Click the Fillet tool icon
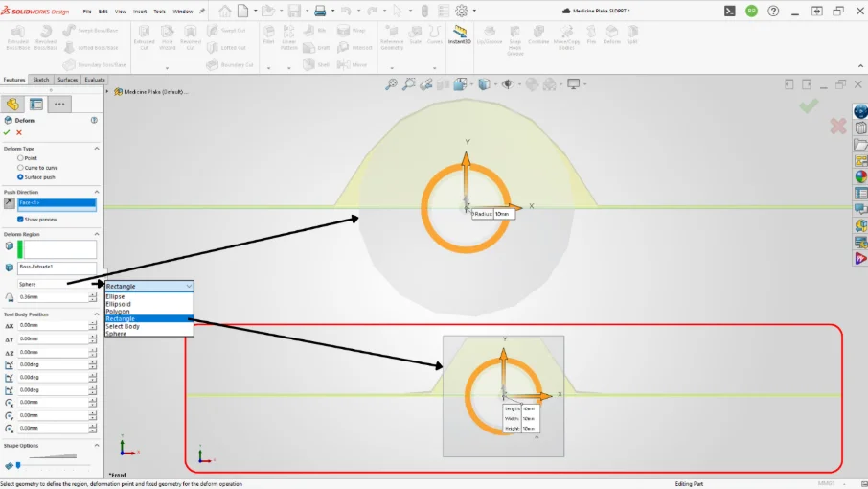 pos(268,35)
